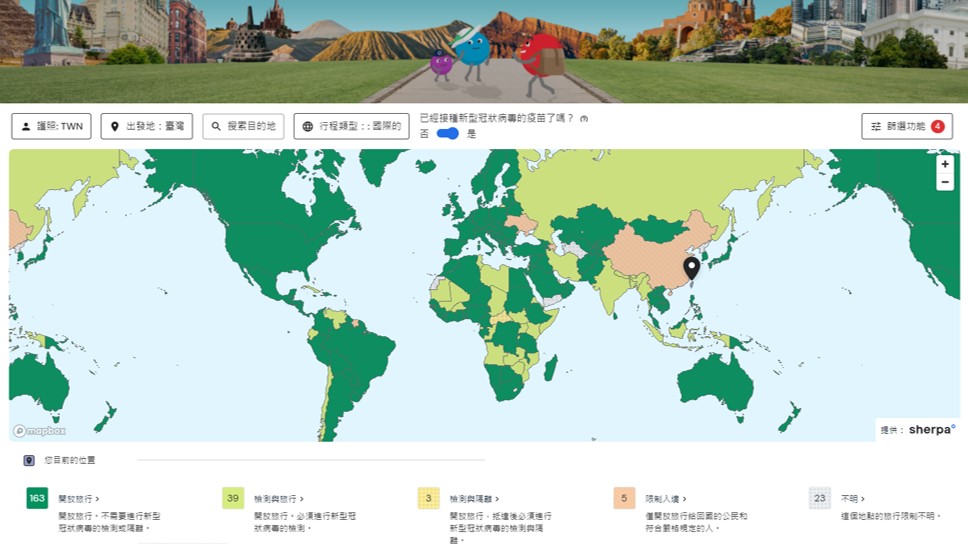Open the trip type 國際的 dropdown
The width and height of the screenshot is (968, 544).
click(x=351, y=126)
